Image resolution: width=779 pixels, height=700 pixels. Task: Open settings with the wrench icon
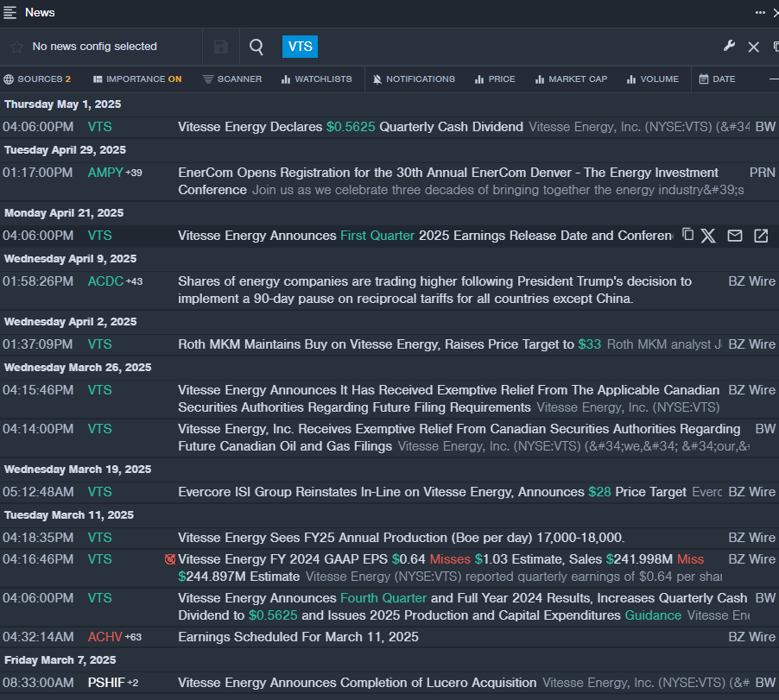(x=729, y=46)
